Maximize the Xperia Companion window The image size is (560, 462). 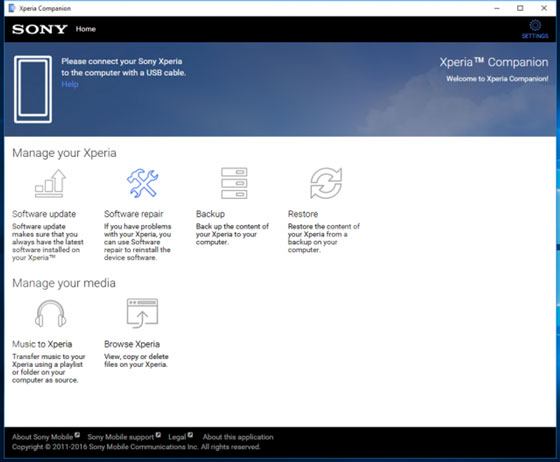tap(520, 8)
